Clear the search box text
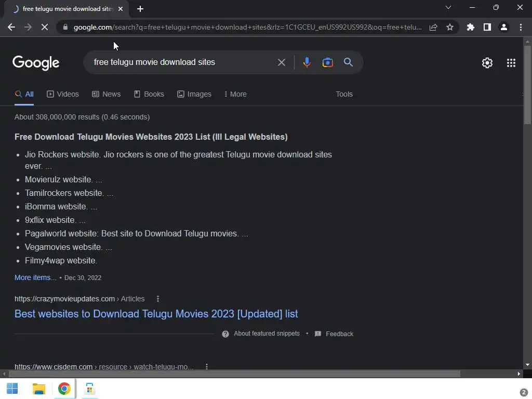The height and width of the screenshot is (399, 532). coord(281,62)
